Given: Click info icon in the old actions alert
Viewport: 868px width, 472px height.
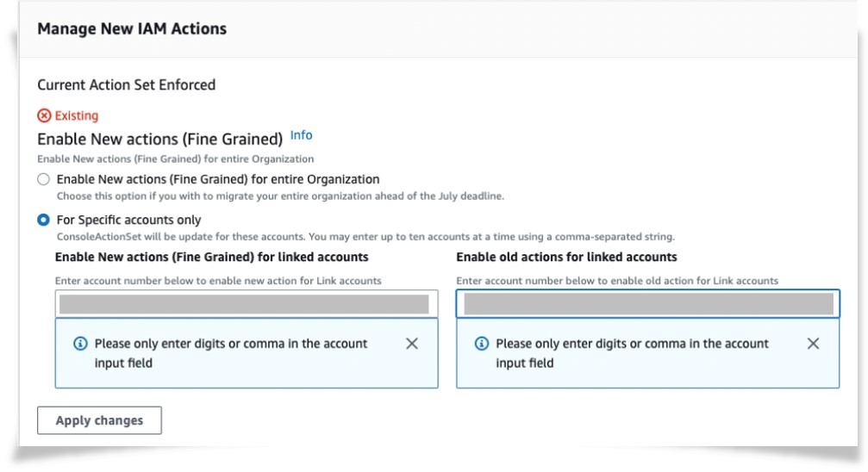Looking at the screenshot, I should pos(482,344).
